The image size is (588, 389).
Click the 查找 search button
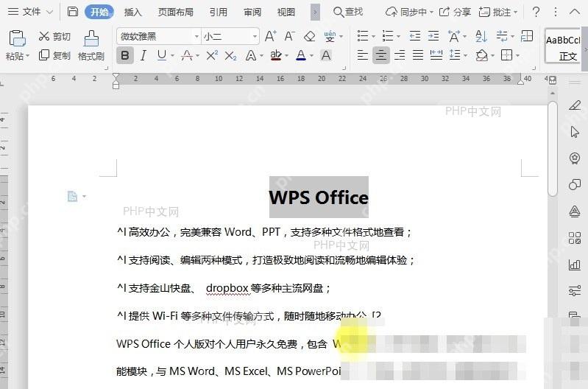click(348, 12)
